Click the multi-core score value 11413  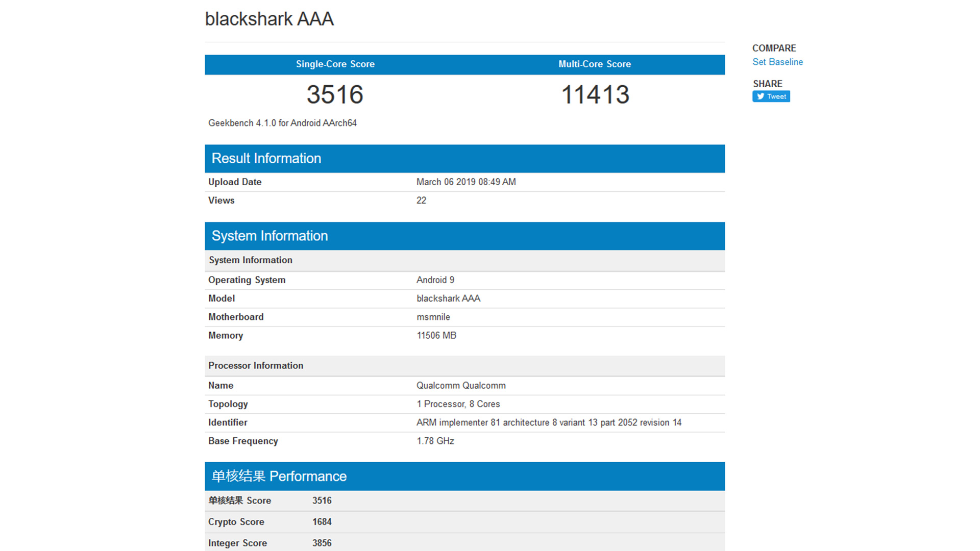click(595, 94)
